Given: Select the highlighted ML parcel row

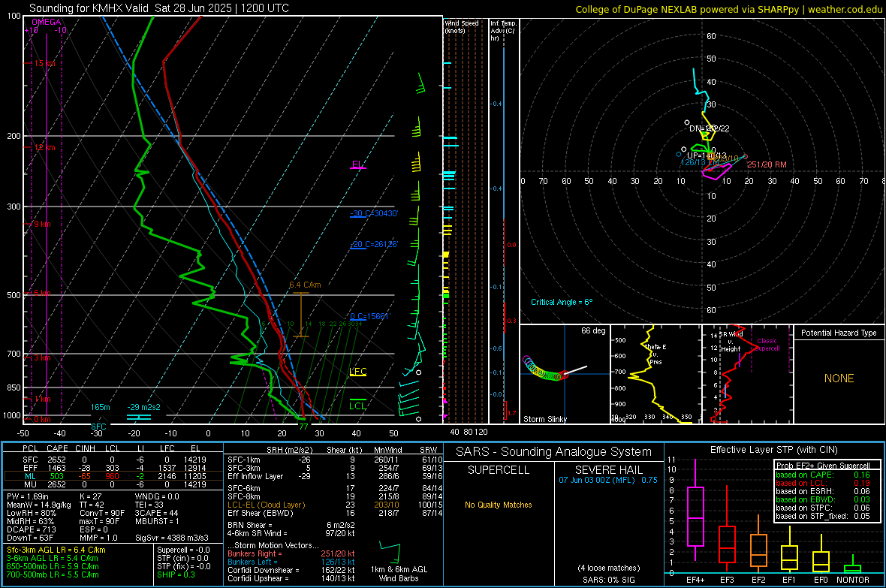Looking at the screenshot, I should (x=113, y=476).
